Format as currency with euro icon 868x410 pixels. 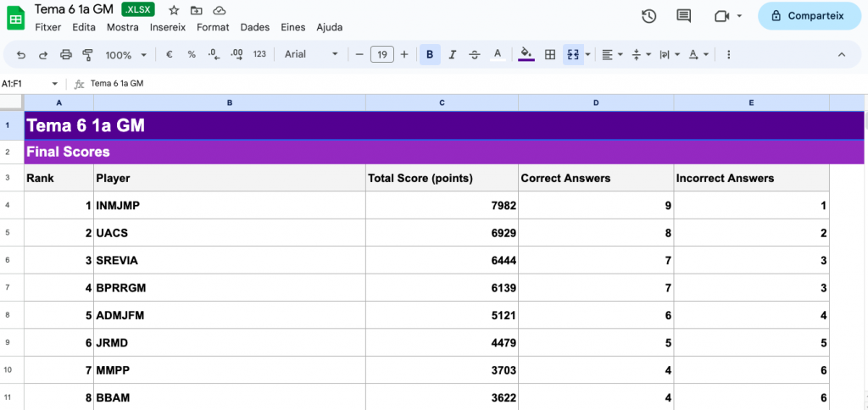[170, 54]
